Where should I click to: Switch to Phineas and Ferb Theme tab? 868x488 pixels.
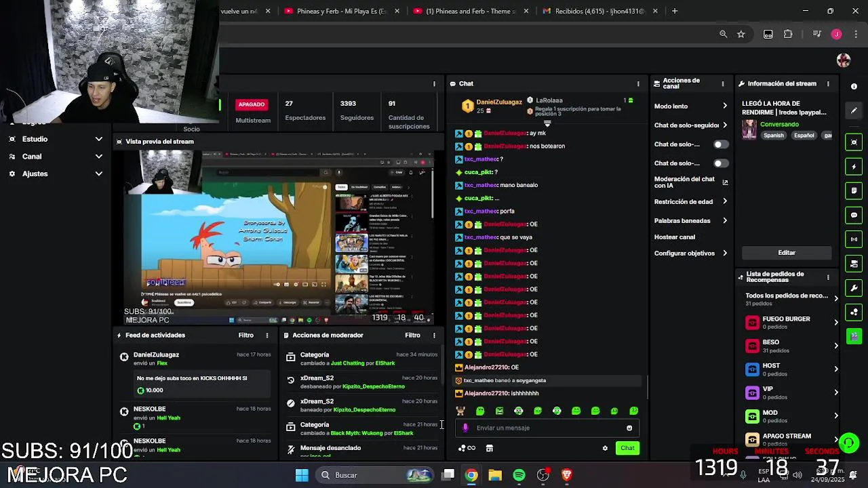470,11
